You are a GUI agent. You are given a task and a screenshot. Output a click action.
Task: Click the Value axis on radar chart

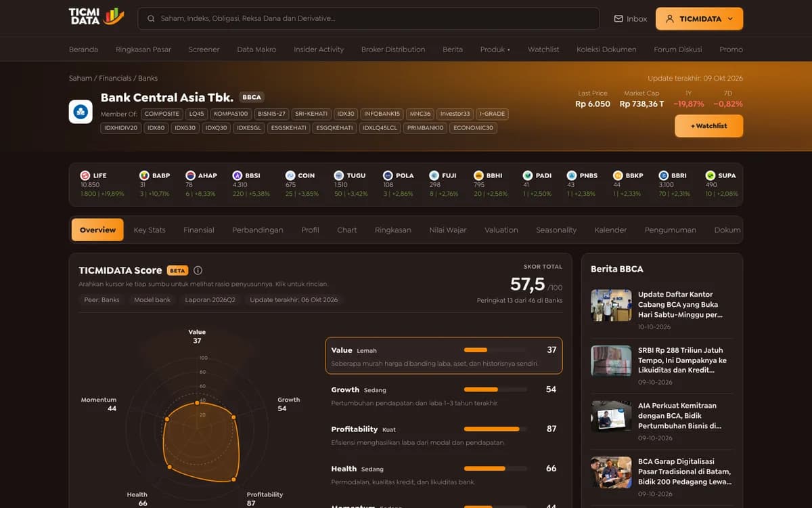coord(197,337)
